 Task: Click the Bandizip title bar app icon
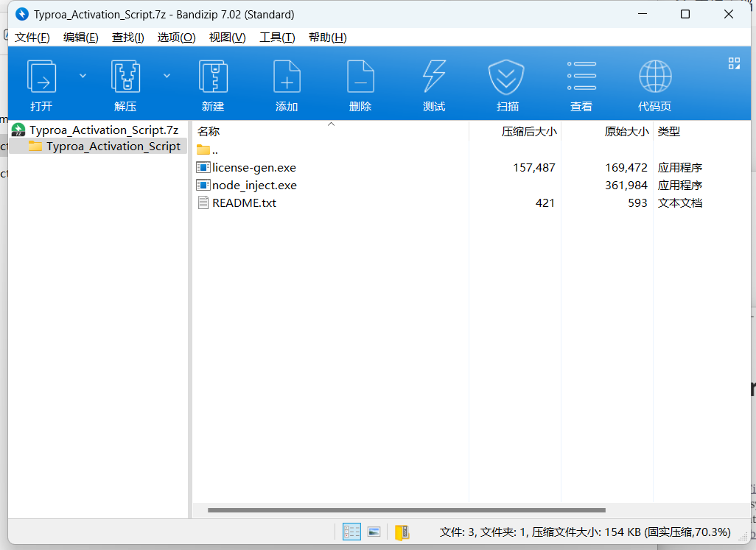click(21, 14)
